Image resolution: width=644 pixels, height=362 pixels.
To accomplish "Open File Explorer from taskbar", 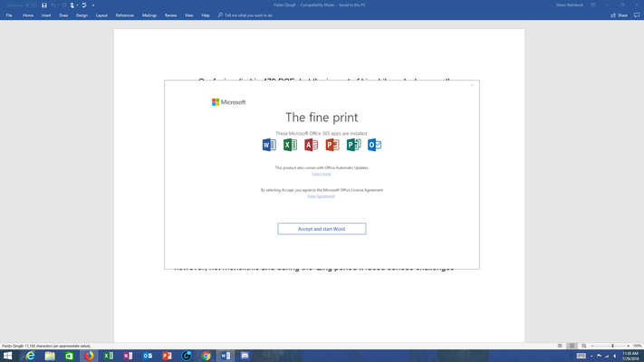I will (50, 356).
